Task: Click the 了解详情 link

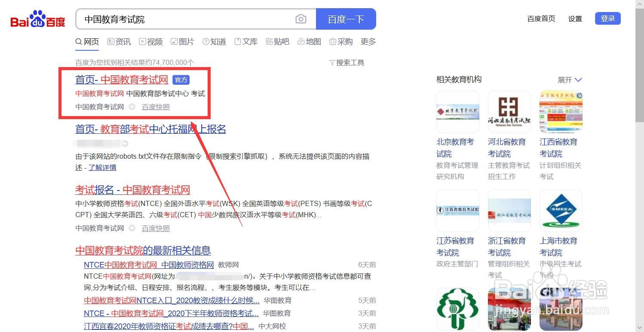Action: [102, 168]
